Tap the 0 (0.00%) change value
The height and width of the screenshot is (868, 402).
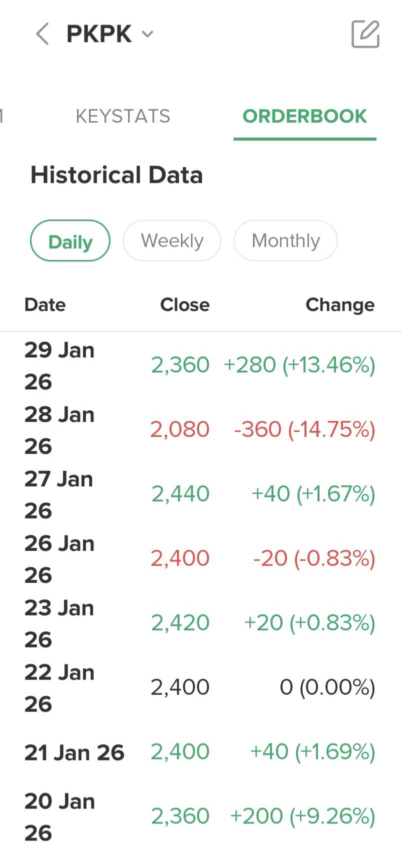(327, 688)
